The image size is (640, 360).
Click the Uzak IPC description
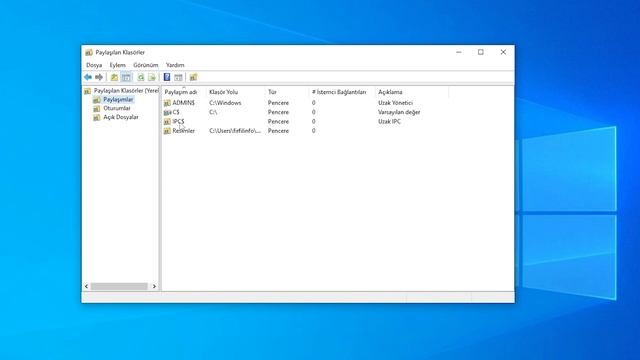pyautogui.click(x=389, y=122)
